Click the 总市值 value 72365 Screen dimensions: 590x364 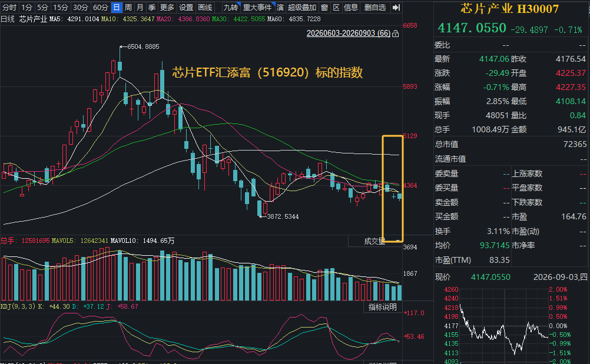pos(575,144)
